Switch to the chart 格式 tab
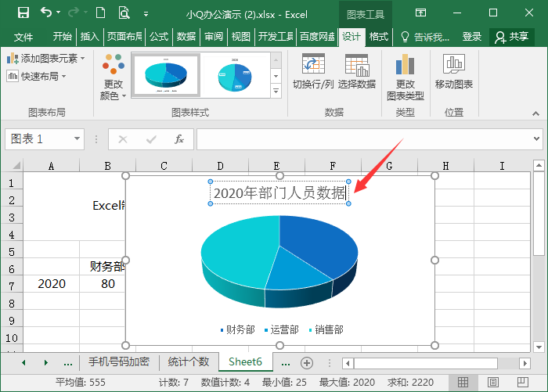 [379, 36]
